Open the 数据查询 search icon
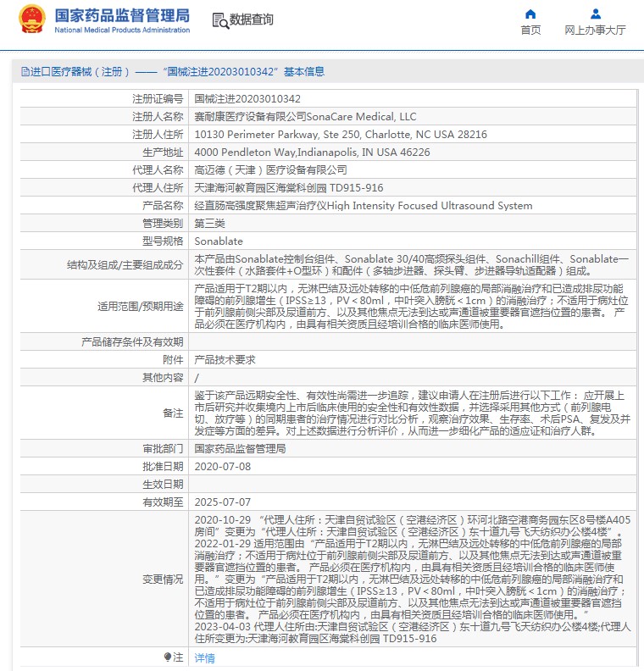 (x=220, y=20)
